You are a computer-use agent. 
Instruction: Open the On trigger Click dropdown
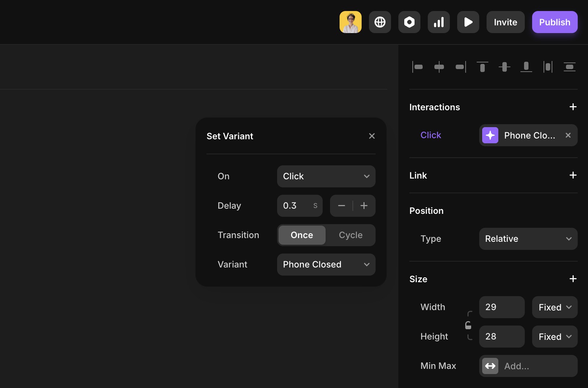click(326, 176)
